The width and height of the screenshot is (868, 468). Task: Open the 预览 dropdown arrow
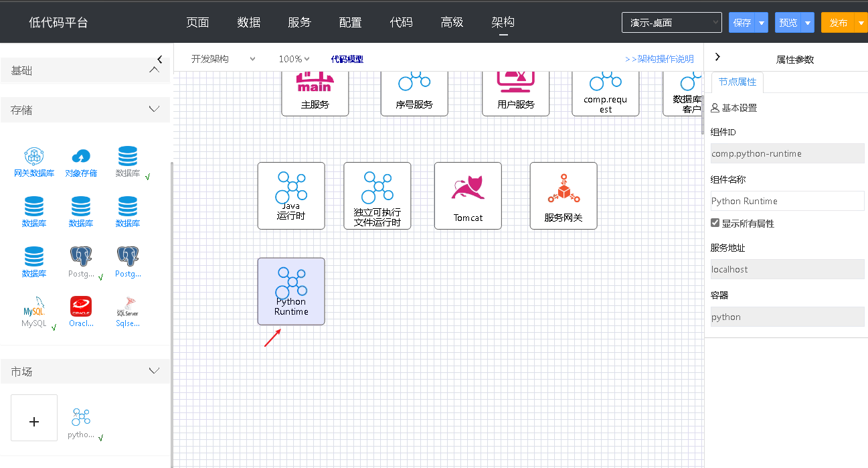tap(808, 23)
